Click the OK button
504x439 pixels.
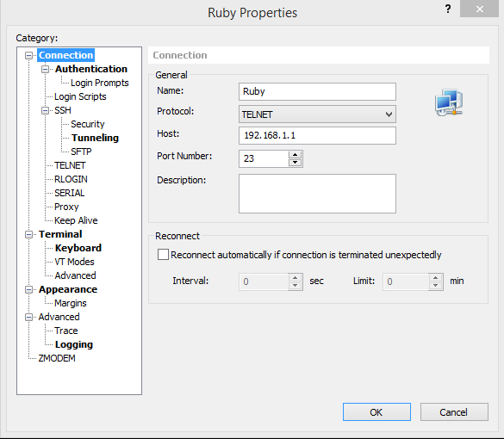[x=376, y=412]
